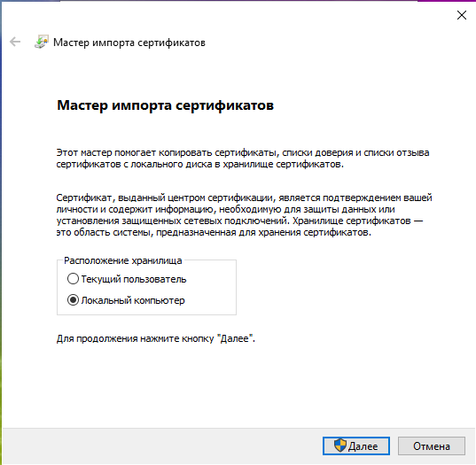Viewport: 476px width, 465px height.
Task: Click the paragraph starting with Этот мастер помогает
Action: coord(243,159)
